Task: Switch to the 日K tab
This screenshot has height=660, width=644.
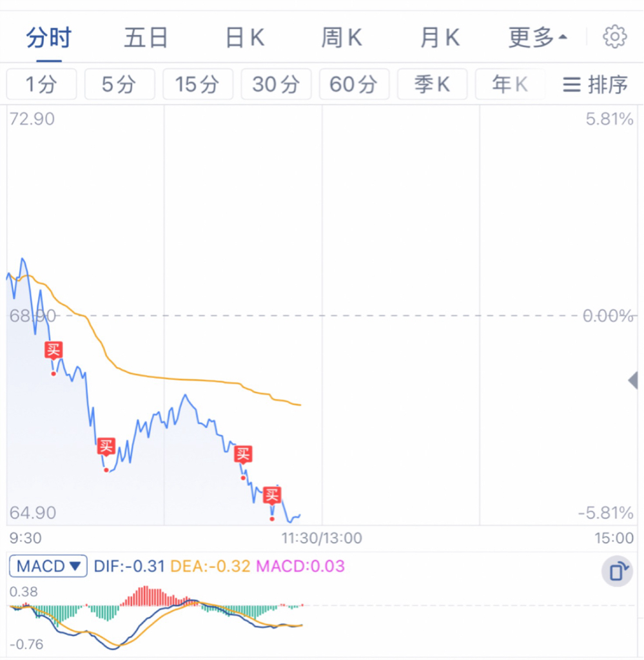Action: pos(245,37)
